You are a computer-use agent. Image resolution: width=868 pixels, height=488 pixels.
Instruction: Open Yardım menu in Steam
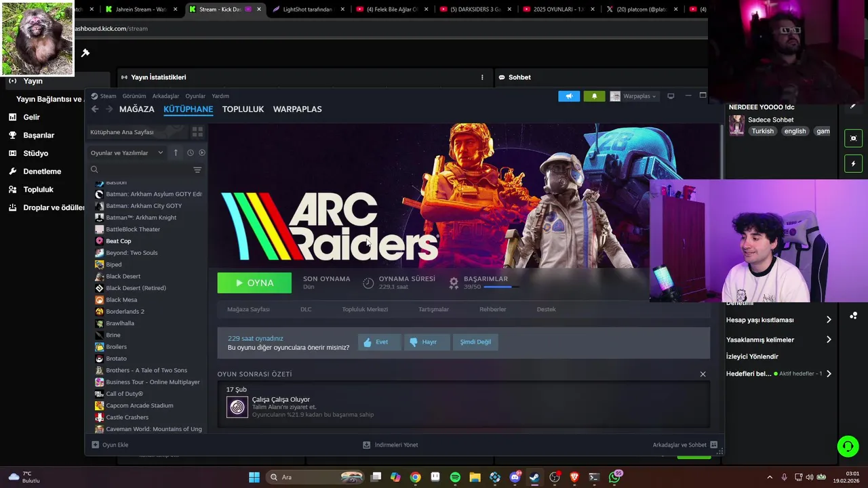(220, 96)
